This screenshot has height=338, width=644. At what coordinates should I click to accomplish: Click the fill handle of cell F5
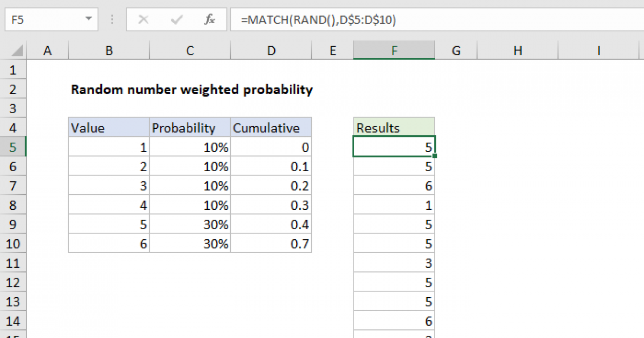click(x=435, y=156)
